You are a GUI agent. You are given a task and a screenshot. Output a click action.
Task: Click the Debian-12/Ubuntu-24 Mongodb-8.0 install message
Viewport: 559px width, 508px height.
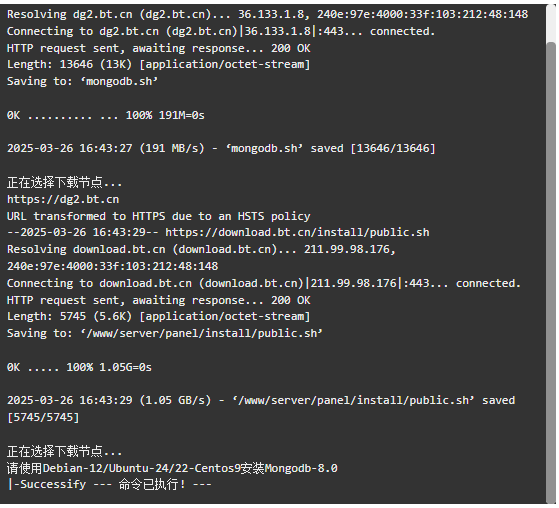(x=172, y=468)
